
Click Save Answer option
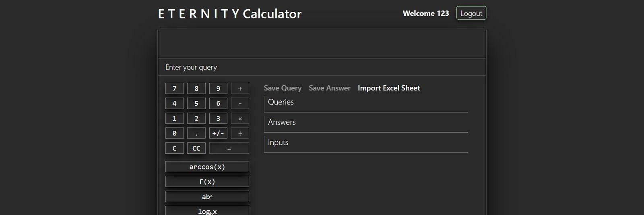pos(329,88)
